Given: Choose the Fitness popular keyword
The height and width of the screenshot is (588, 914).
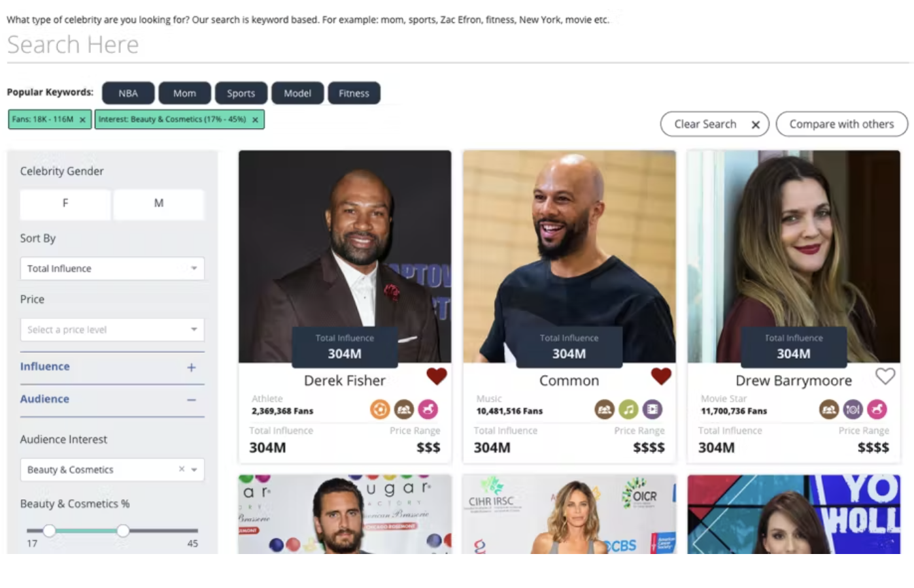Looking at the screenshot, I should pyautogui.click(x=354, y=93).
